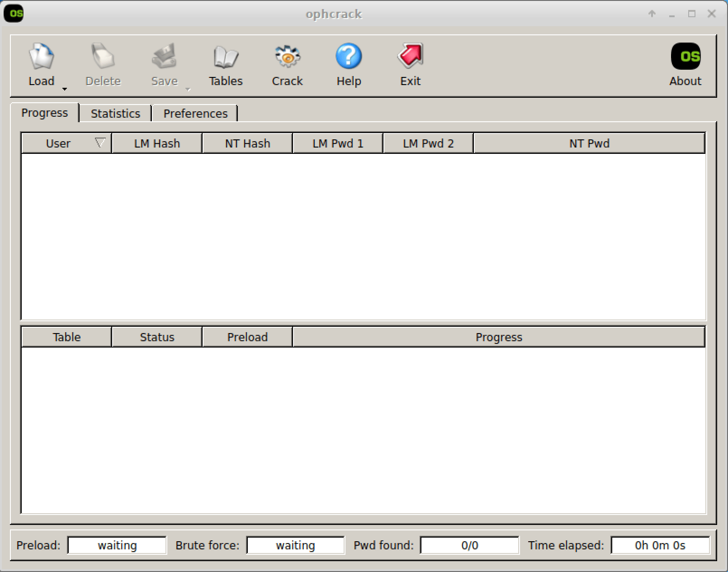Expand the Save dropdown arrow
This screenshot has height=572, width=728.
tap(188, 89)
